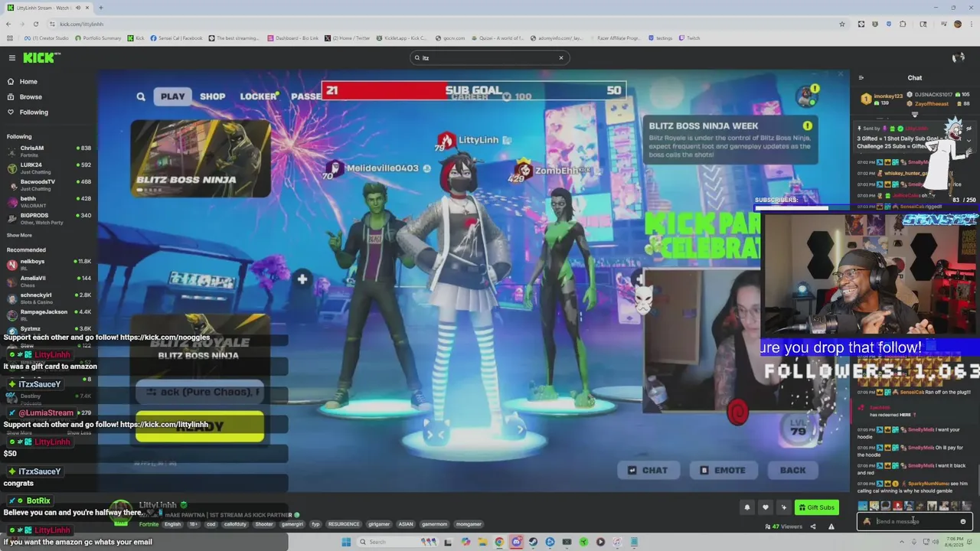Open the Kick hamburger sidebar menu
The image size is (980, 551).
tap(11, 57)
